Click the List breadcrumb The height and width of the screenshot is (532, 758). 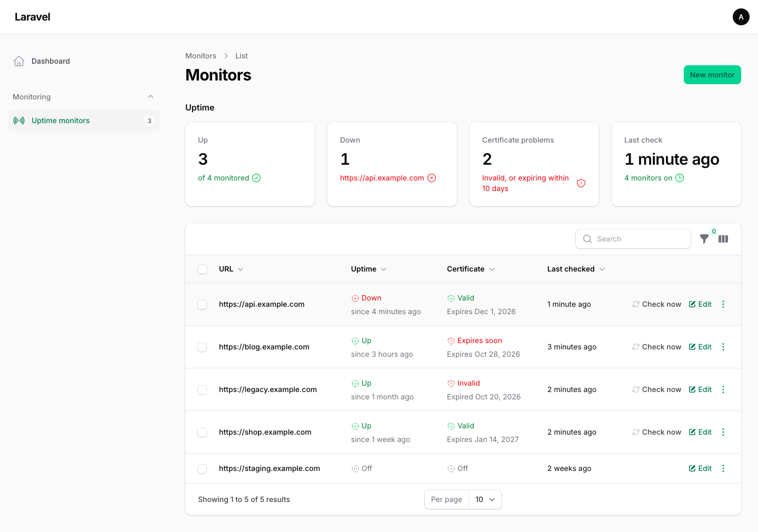242,56
